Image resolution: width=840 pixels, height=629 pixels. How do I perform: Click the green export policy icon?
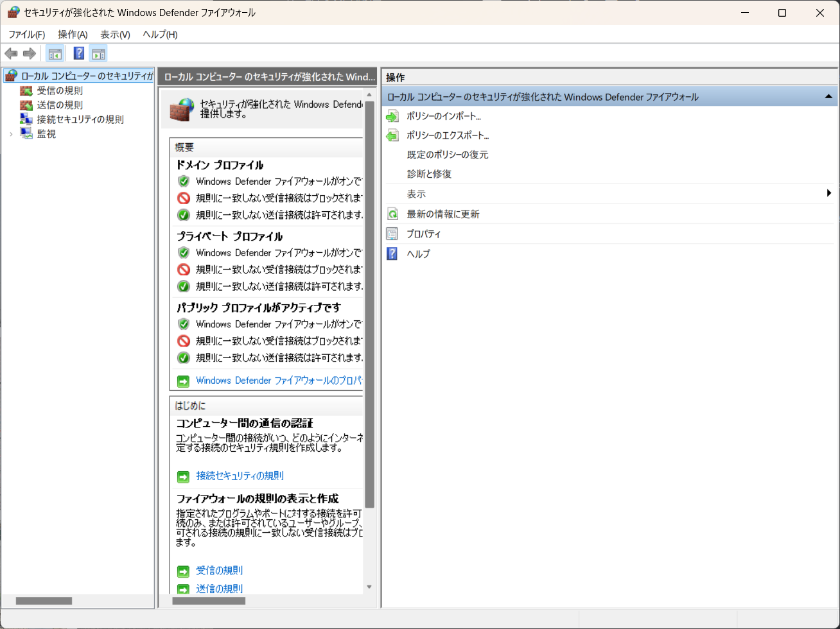click(x=392, y=135)
